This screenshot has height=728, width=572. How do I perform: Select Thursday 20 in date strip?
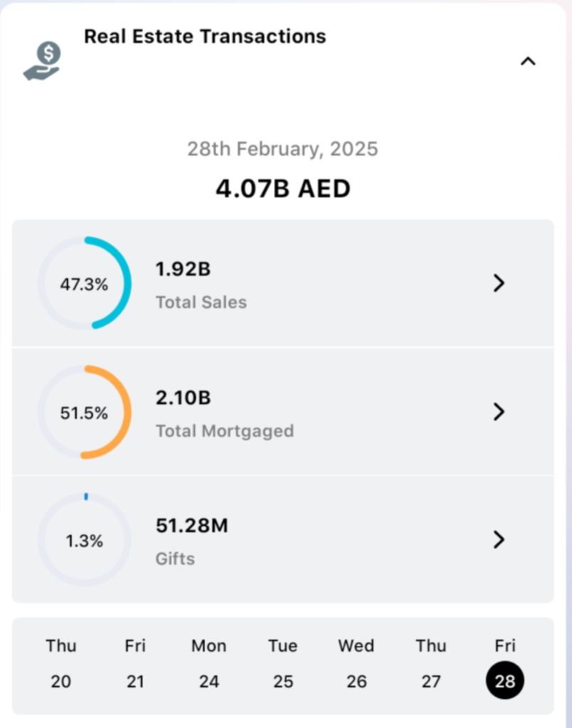click(61, 663)
